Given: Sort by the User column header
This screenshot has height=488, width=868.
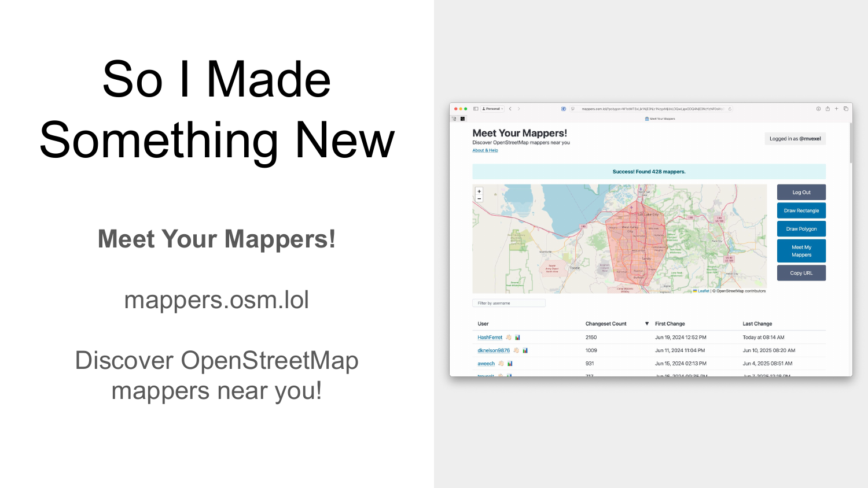Looking at the screenshot, I should click(483, 324).
